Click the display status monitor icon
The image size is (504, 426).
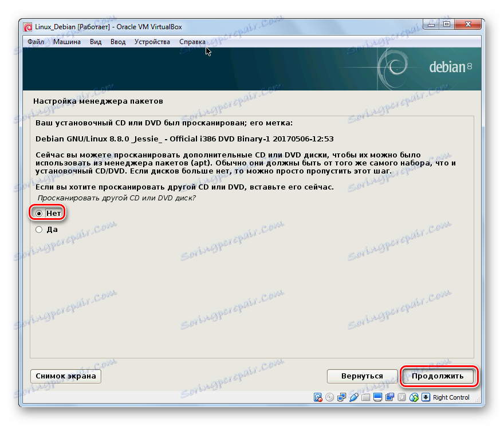pos(377,397)
